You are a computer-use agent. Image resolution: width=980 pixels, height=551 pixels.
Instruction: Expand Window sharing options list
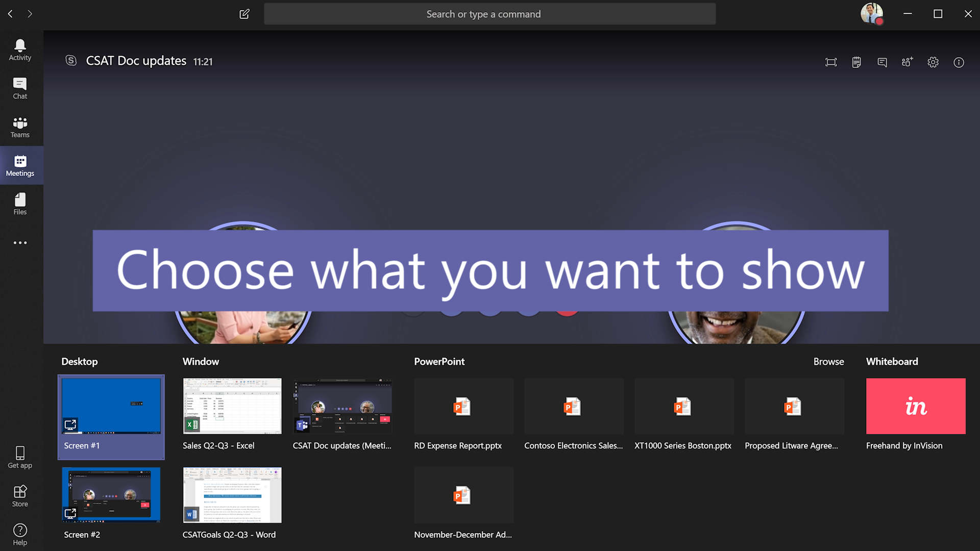pos(201,361)
